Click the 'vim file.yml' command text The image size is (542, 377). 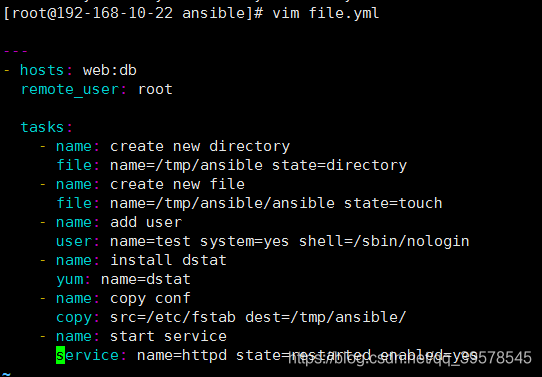pos(326,13)
